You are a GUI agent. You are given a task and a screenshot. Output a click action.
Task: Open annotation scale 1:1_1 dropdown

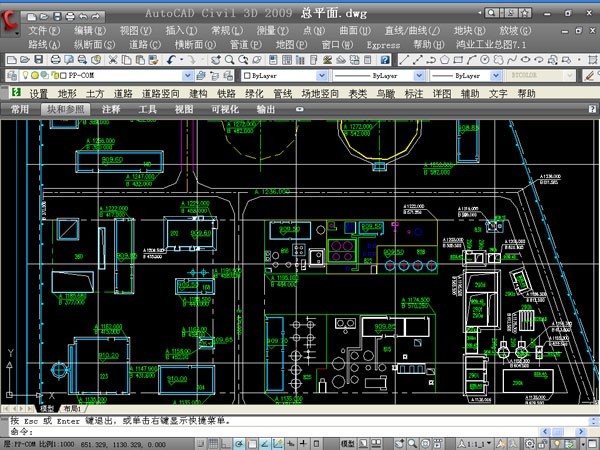pyautogui.click(x=489, y=443)
